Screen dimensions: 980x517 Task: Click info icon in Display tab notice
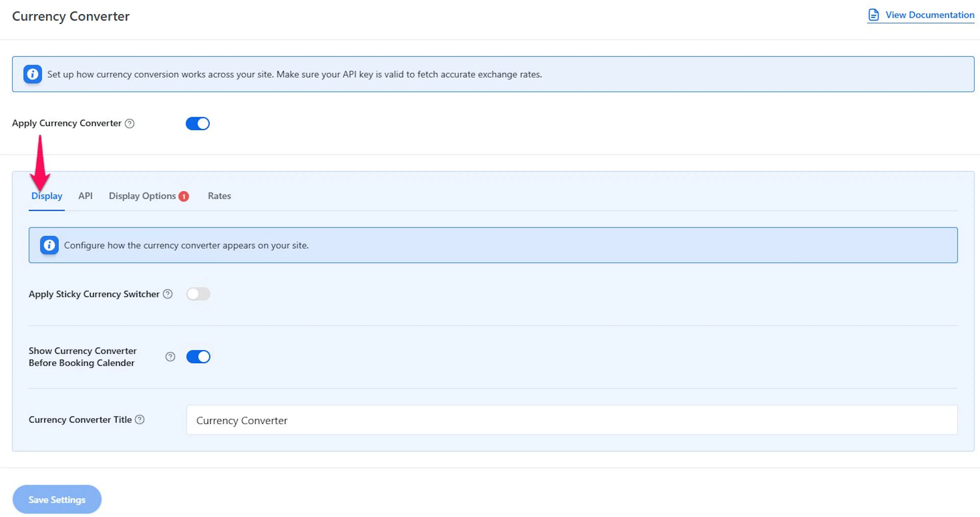click(x=50, y=245)
